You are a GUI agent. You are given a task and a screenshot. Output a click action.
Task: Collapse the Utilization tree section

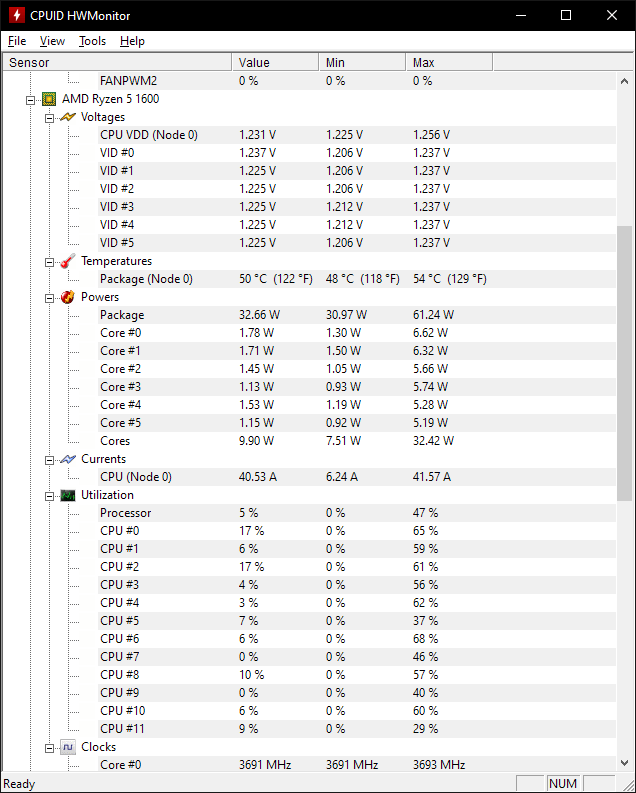point(50,495)
